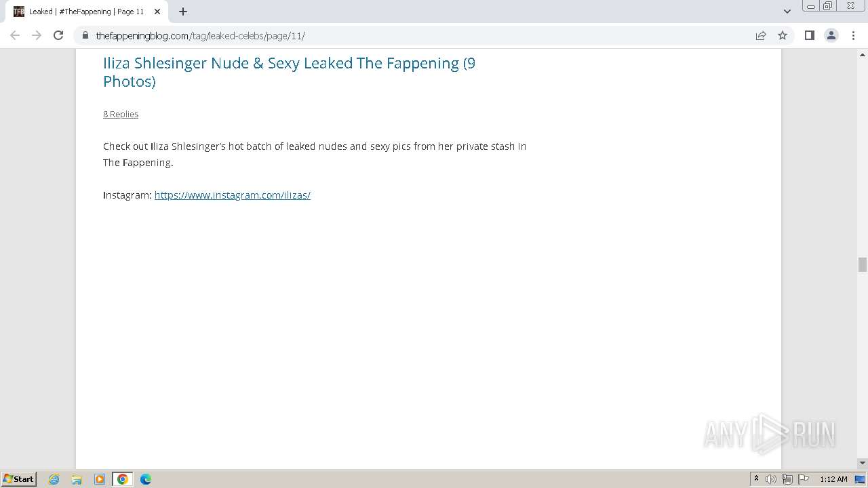Show hidden system tray icons
The height and width of the screenshot is (488, 868).
point(756,479)
